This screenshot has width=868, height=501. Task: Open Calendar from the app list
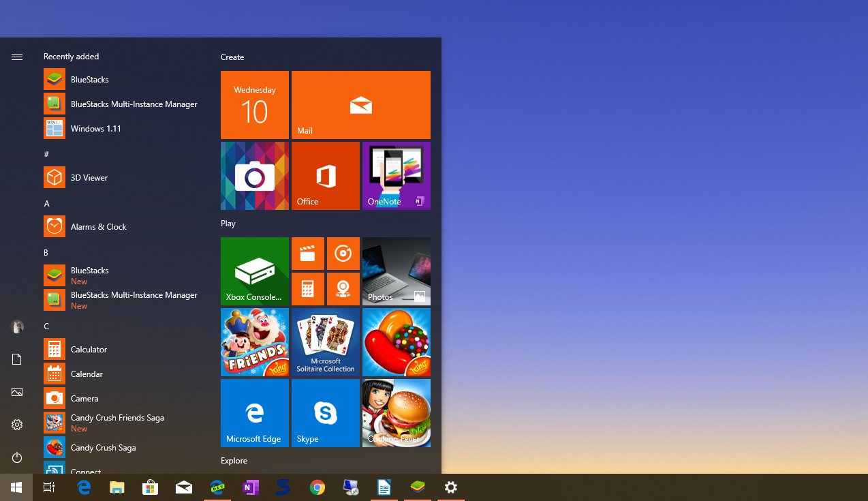point(123,374)
